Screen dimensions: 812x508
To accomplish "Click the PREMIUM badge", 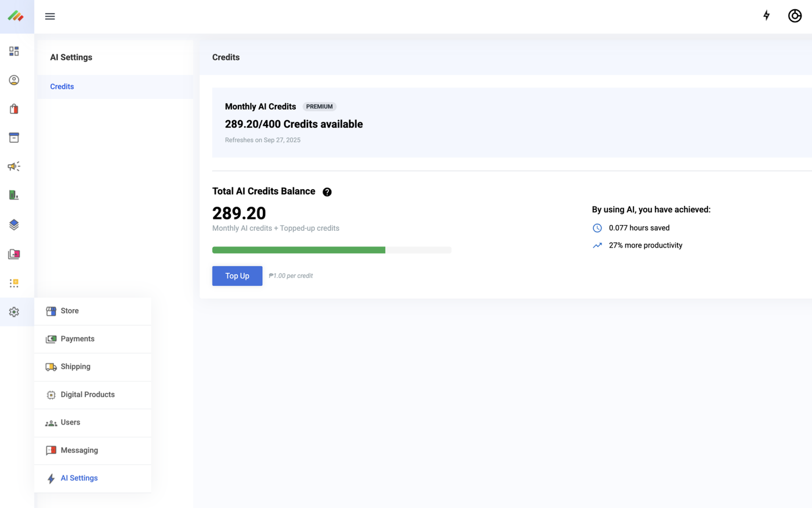I will (x=320, y=107).
